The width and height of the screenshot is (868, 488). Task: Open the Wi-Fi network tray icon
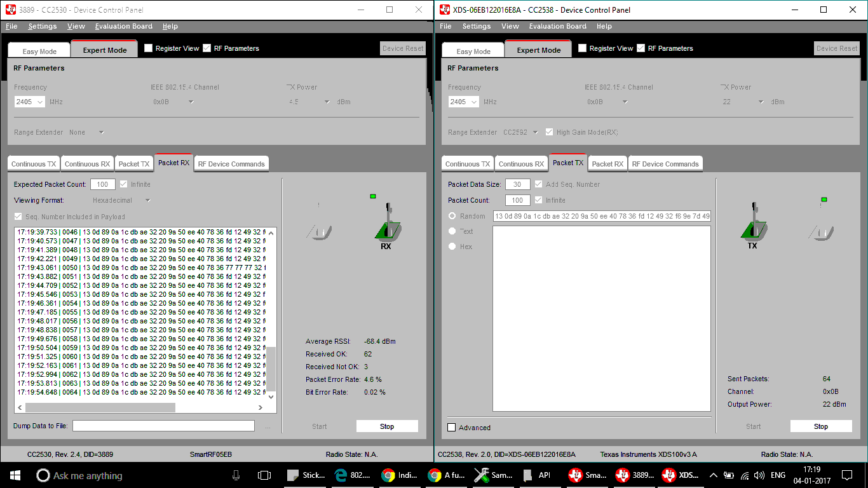click(744, 475)
